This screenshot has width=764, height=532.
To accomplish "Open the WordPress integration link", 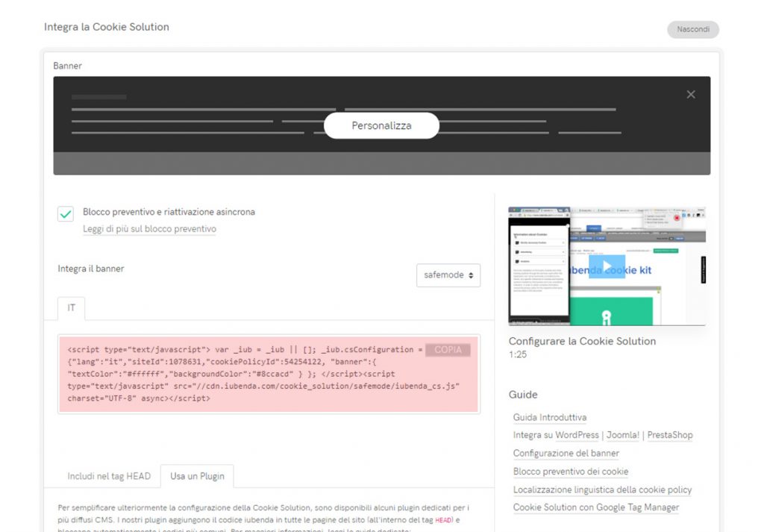I will point(577,435).
